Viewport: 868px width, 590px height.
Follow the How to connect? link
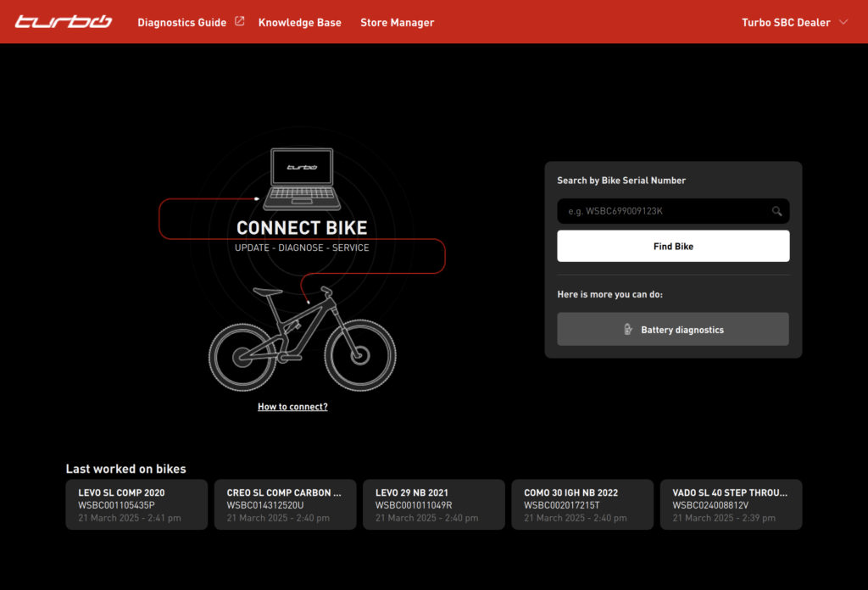pos(292,407)
